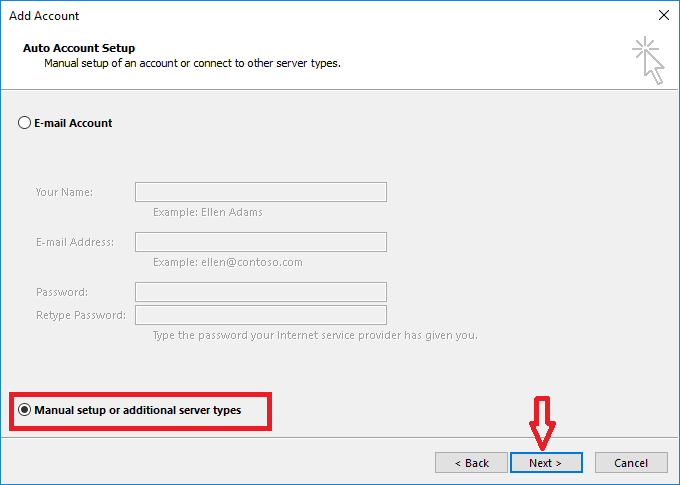Click the E-mail Address label
680x485 pixels.
click(x=75, y=242)
